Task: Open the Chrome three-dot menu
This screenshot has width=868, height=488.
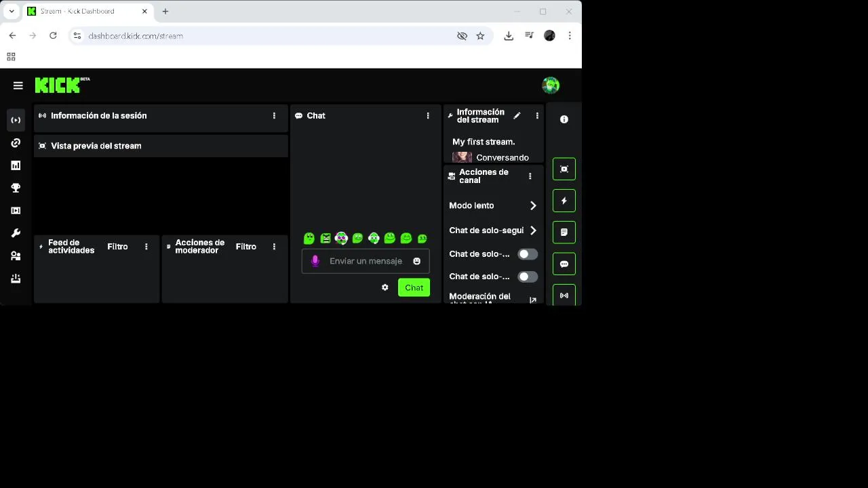Action: pos(570,36)
